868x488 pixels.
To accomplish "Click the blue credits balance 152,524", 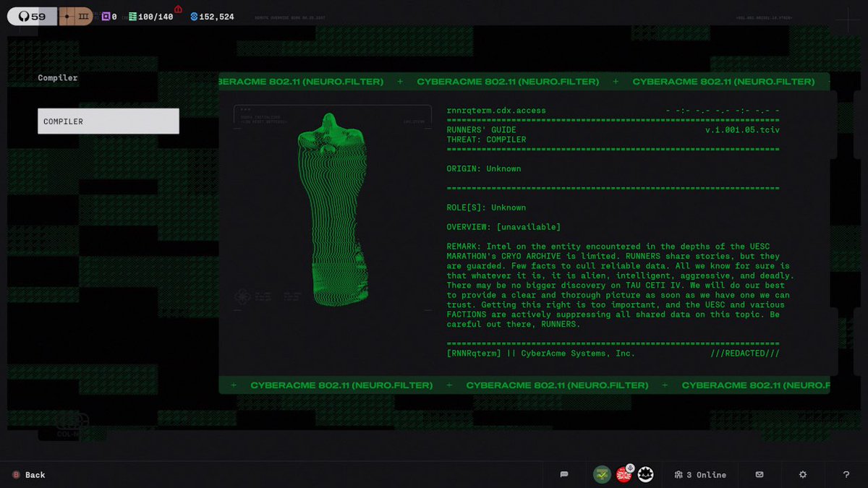I will (212, 17).
